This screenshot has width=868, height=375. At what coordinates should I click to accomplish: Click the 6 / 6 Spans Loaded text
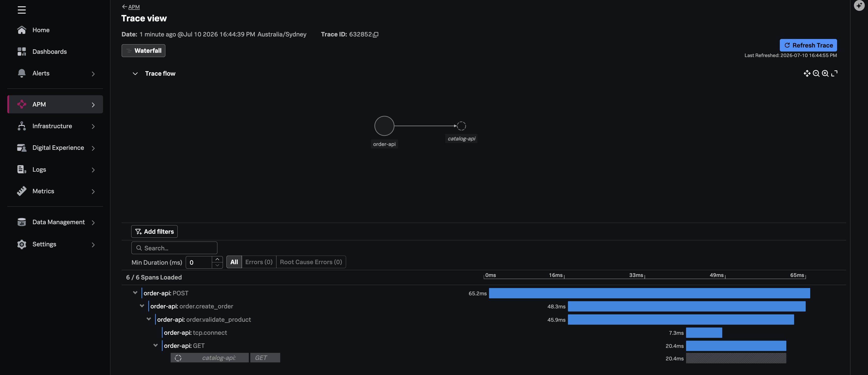154,277
